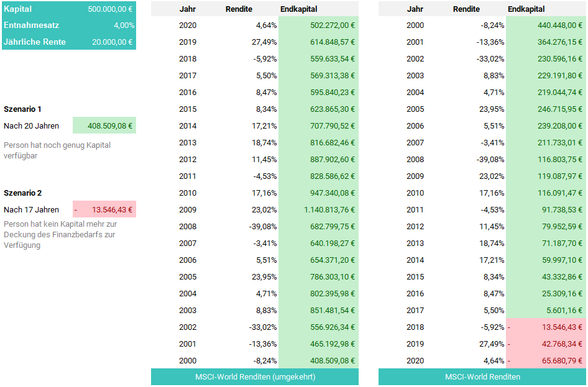Click the Kapital label cell

click(x=18, y=9)
